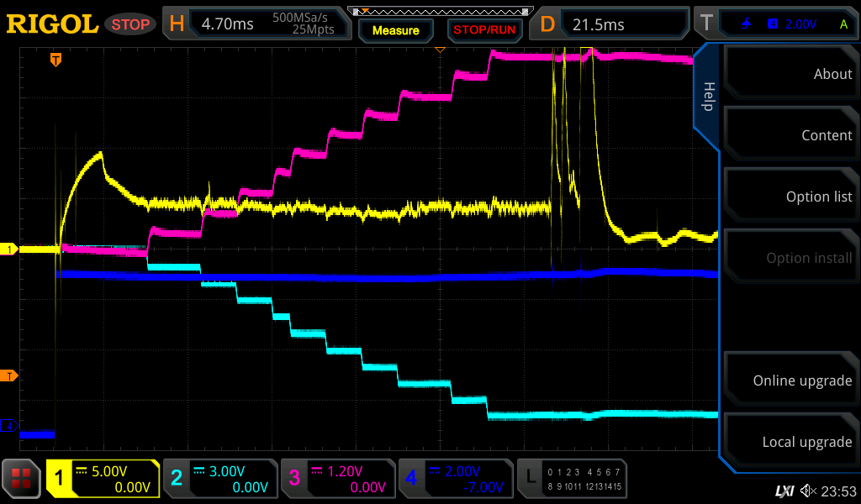Open the function navigation grid icon

pyautogui.click(x=22, y=479)
